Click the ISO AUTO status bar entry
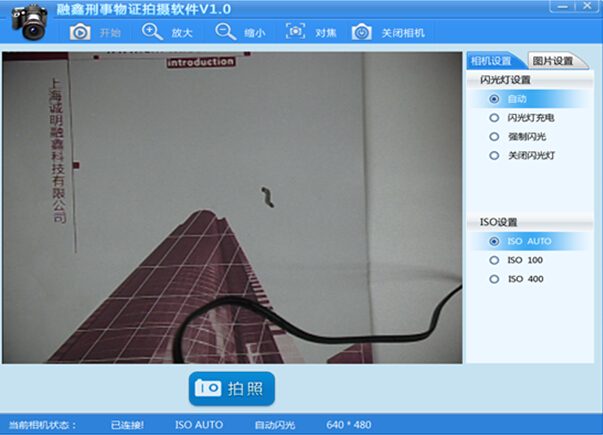Image resolution: width=603 pixels, height=435 pixels. (x=199, y=425)
